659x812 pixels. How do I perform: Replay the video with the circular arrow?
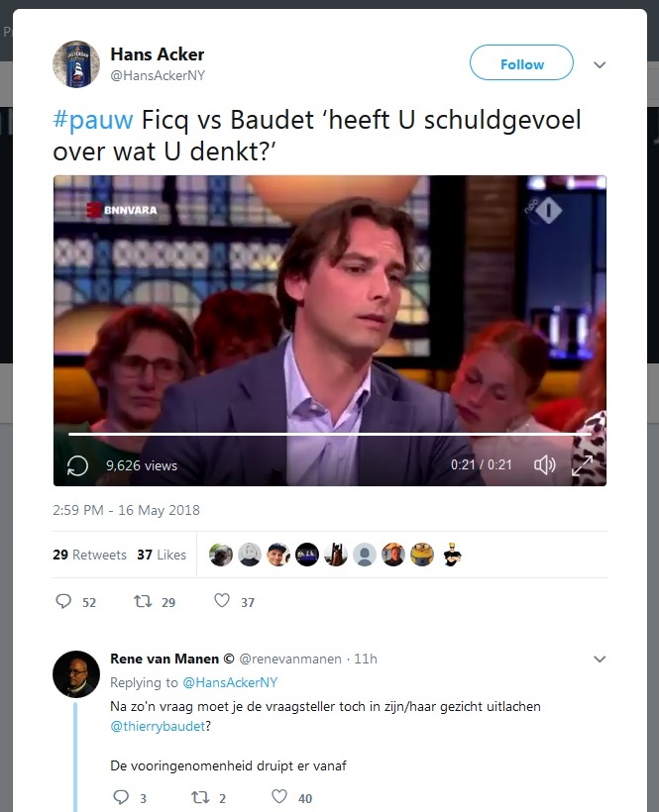pos(77,465)
